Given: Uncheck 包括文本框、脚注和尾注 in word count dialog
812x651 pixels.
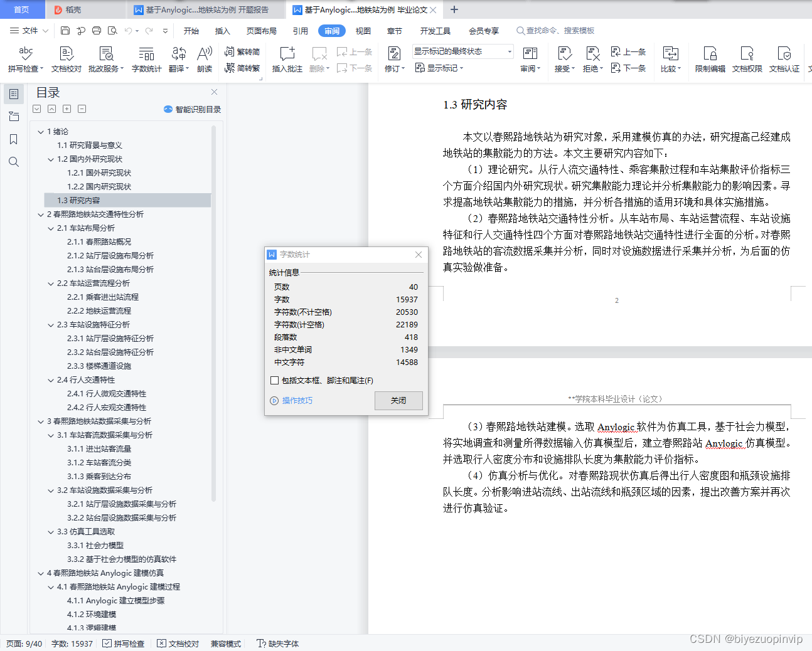Looking at the screenshot, I should tap(275, 379).
